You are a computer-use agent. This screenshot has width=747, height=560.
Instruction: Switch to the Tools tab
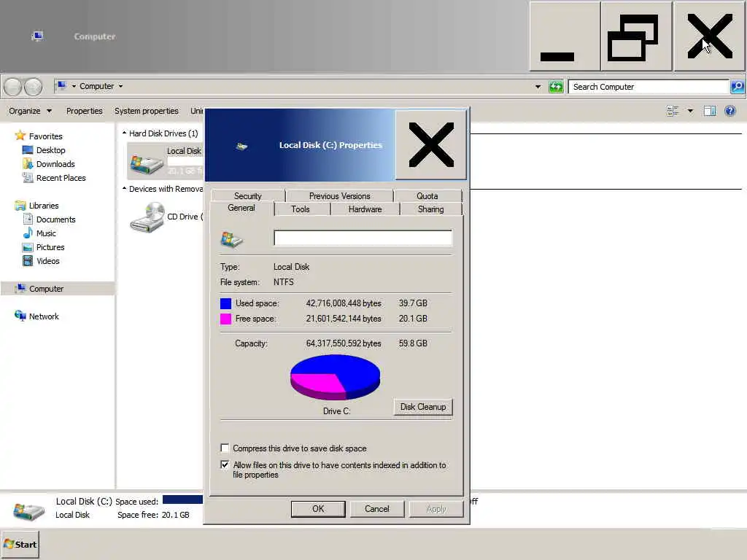pyautogui.click(x=301, y=209)
